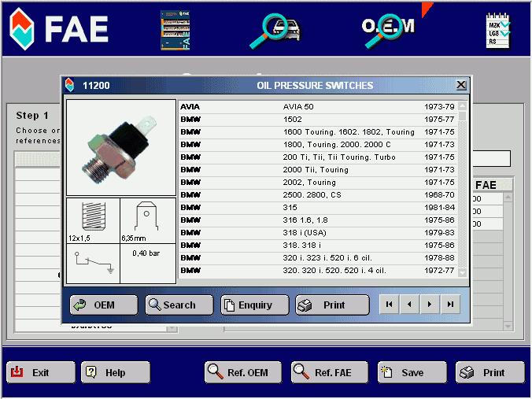Click the 6,35 mm terminal diagram

[x=148, y=220]
